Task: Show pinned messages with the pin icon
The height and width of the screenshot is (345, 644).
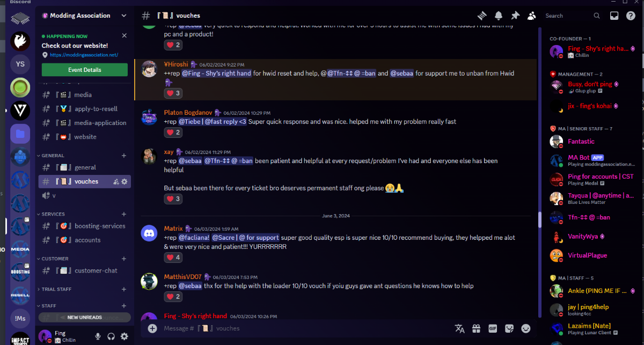Action: tap(515, 16)
